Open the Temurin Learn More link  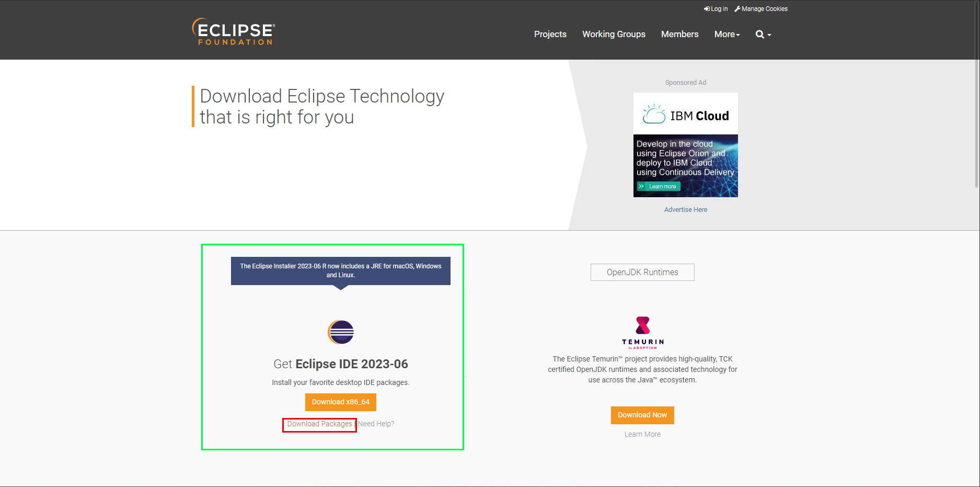(643, 435)
